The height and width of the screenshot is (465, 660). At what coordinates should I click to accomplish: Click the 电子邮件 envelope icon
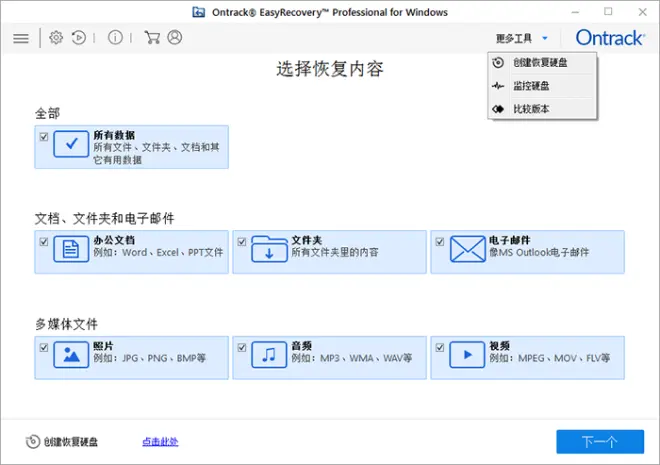(467, 249)
